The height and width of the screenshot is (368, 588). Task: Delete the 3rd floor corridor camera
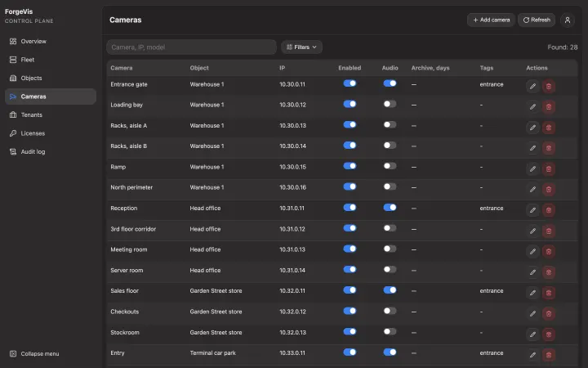point(549,231)
